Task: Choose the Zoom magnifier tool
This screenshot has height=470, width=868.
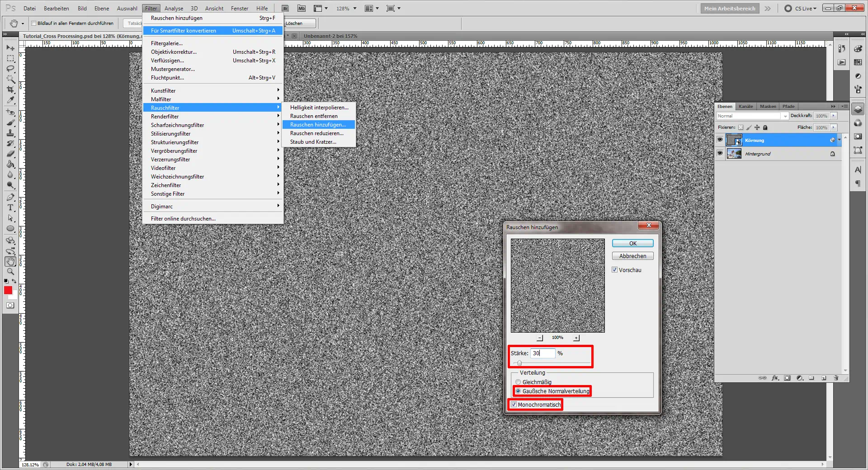Action: coord(10,272)
